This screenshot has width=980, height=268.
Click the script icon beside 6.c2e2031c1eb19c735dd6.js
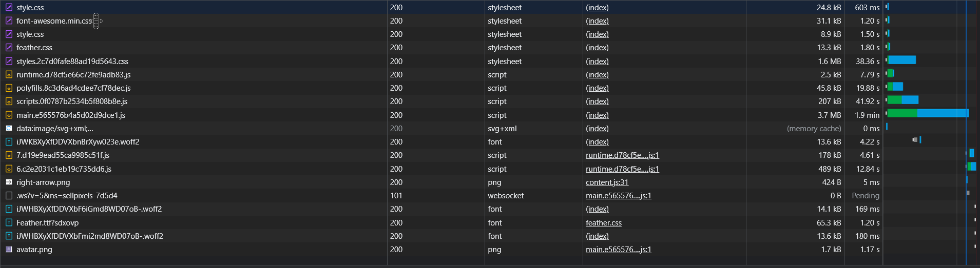pos(9,169)
